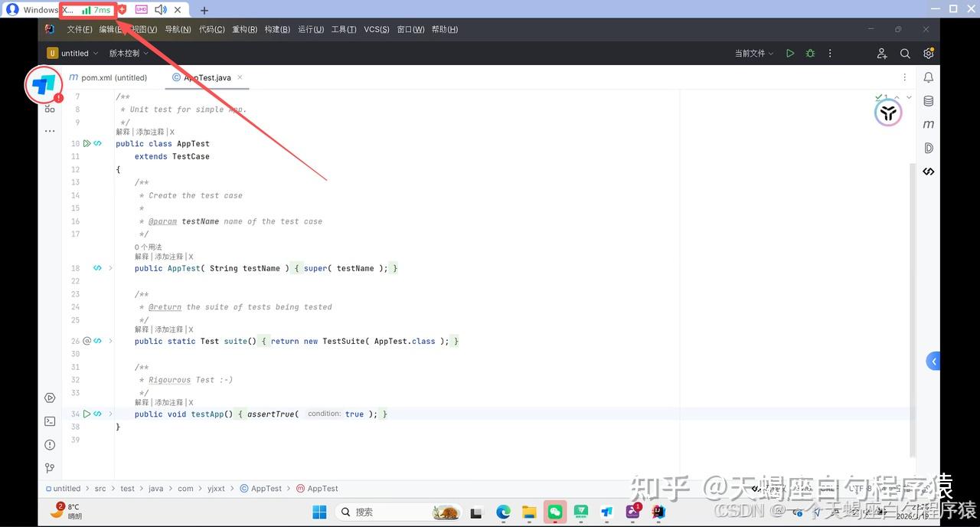
Task: Select src in the breadcrumb bar
Action: [x=100, y=489]
